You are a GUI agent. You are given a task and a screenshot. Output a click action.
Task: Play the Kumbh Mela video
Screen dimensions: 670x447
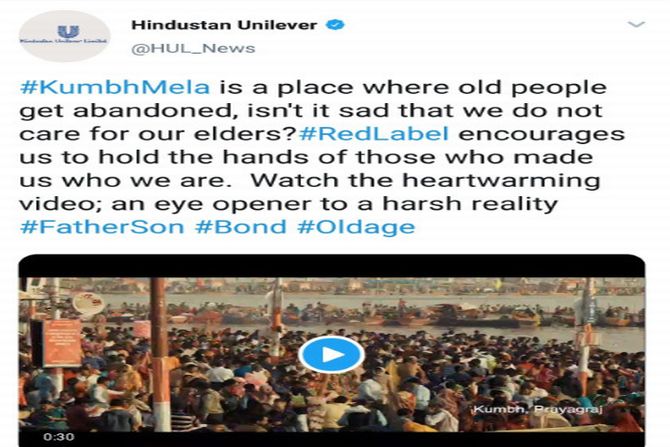331,355
